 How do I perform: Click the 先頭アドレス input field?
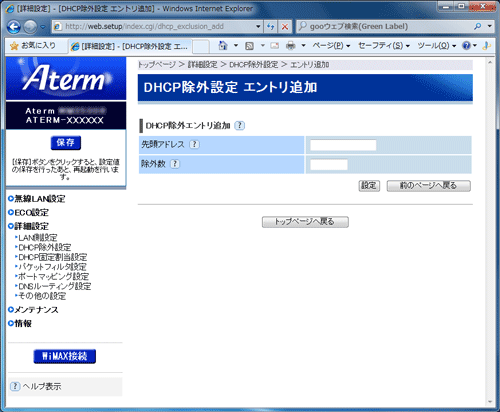click(x=343, y=145)
